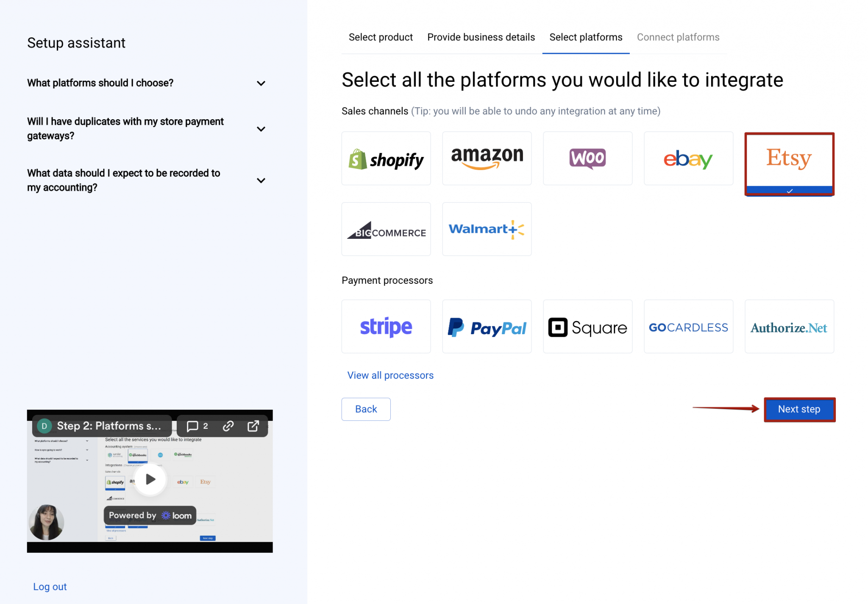The width and height of the screenshot is (868, 604).
Task: Expand 'What platforms should I choose?'
Action: [x=261, y=83]
